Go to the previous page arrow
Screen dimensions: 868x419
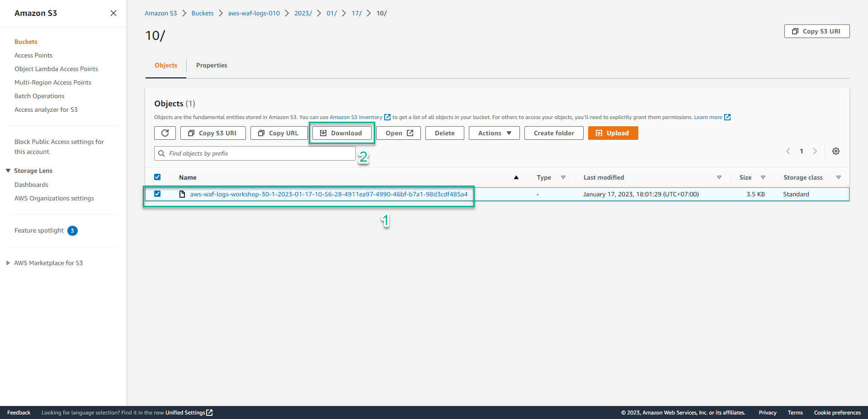pos(788,151)
